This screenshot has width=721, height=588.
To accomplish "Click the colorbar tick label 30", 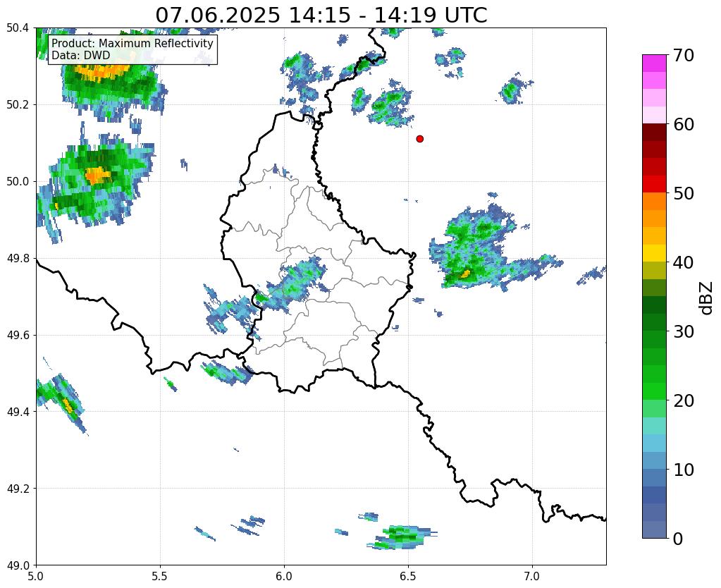I will tap(684, 331).
